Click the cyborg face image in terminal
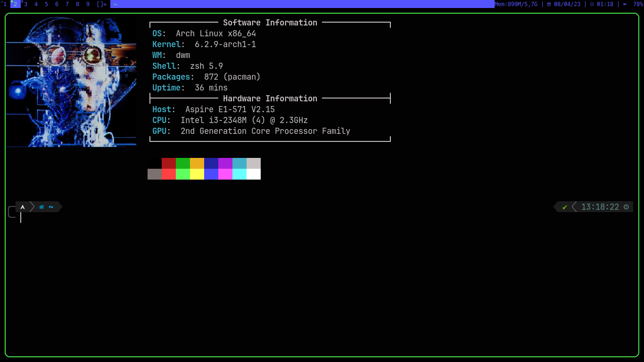Image resolution: width=644 pixels, height=362 pixels. point(71,82)
